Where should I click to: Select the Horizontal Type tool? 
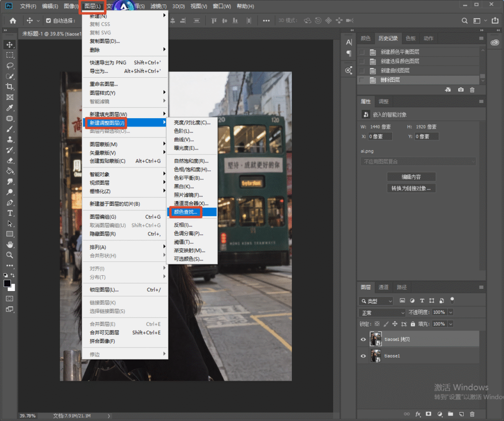pos(10,213)
